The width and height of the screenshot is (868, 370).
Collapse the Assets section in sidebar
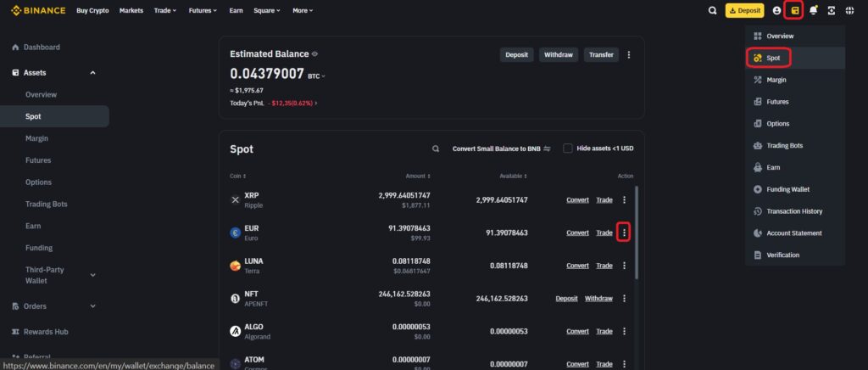92,73
